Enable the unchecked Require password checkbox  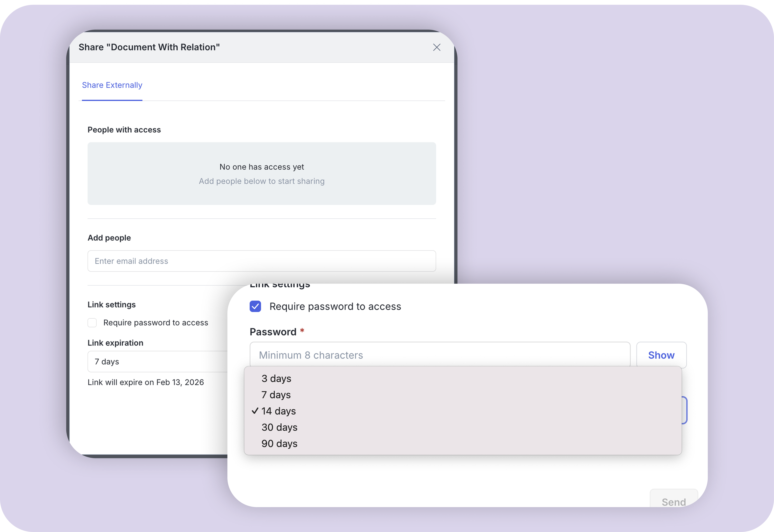coord(92,323)
